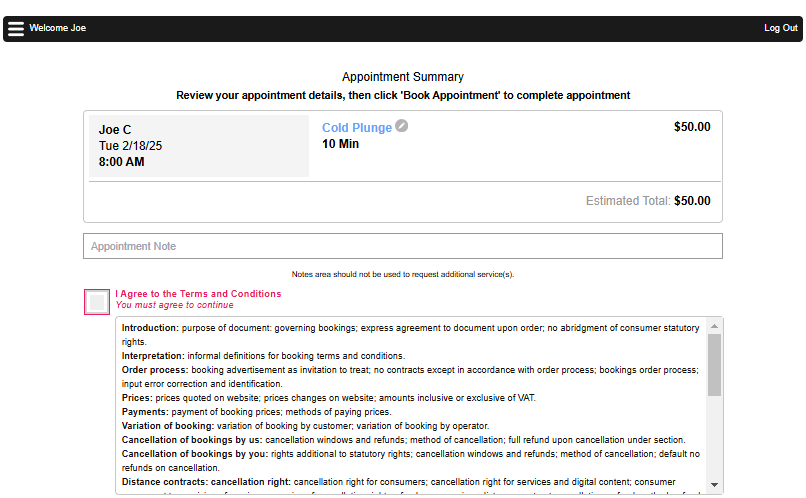Open the Cold Plunge service link

356,128
